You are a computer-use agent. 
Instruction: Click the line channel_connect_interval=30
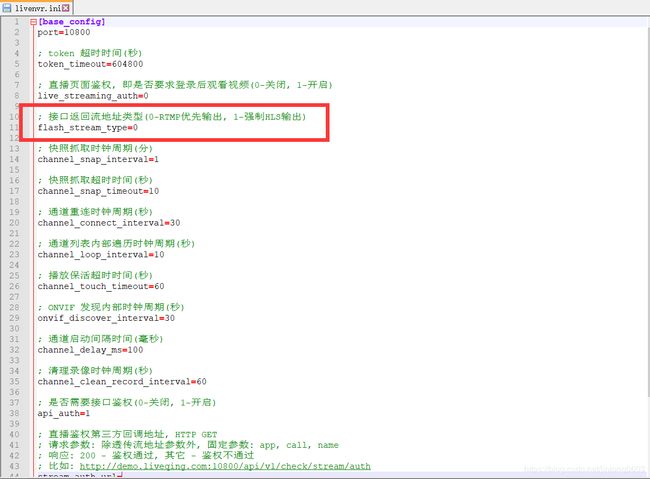(x=109, y=223)
